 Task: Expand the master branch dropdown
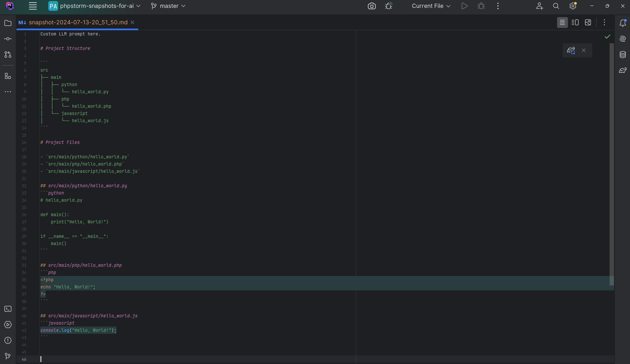click(168, 6)
